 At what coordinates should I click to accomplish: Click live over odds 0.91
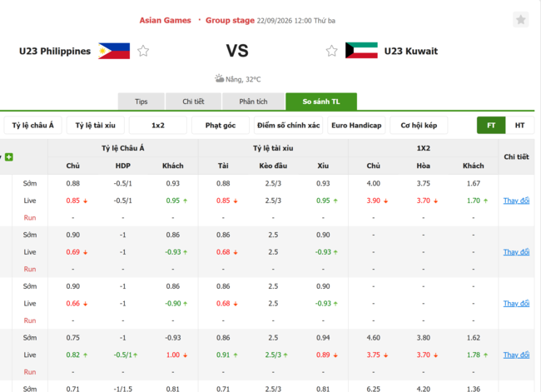(223, 355)
